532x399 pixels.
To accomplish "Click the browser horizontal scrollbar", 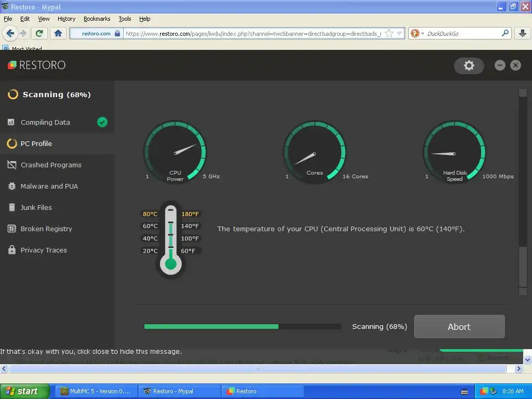I will [x=257, y=368].
